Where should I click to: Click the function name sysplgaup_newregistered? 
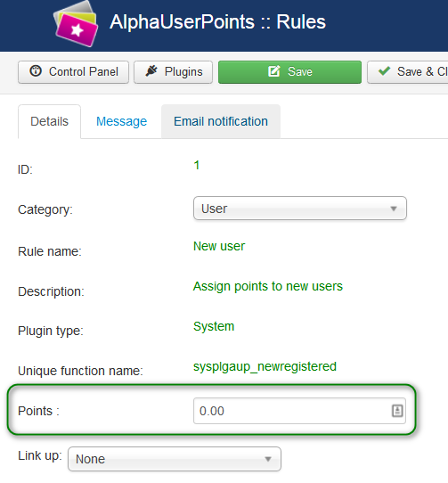coord(265,366)
